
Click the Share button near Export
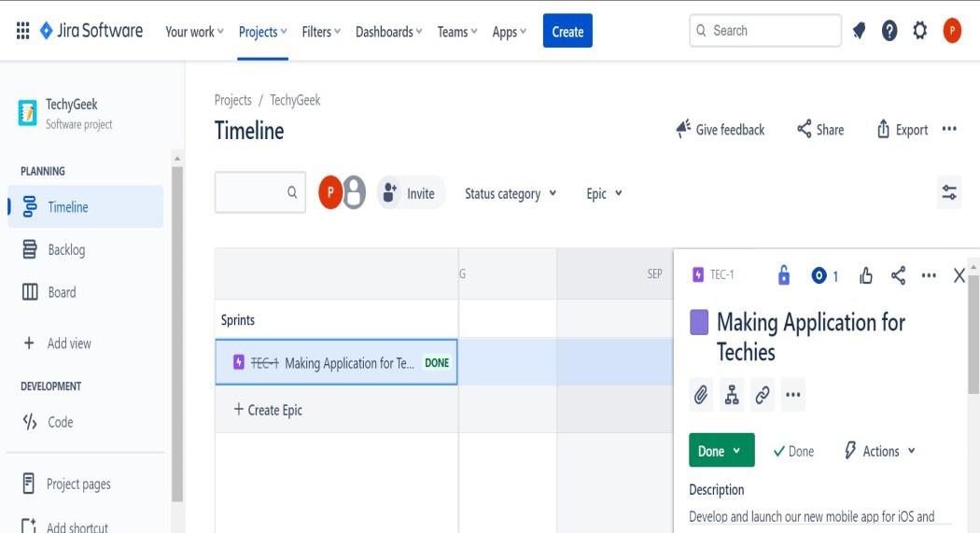coord(820,130)
